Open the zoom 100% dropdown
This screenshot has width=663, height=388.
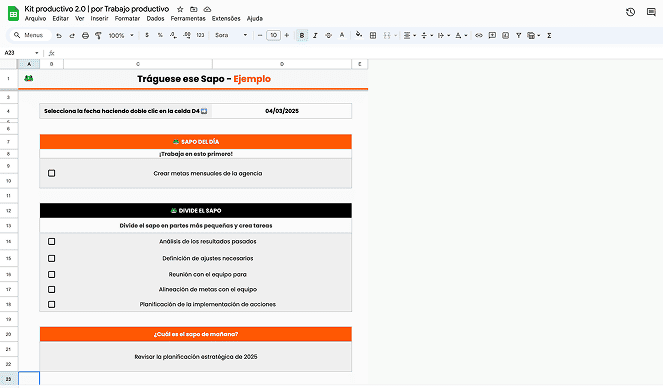pyautogui.click(x=121, y=36)
